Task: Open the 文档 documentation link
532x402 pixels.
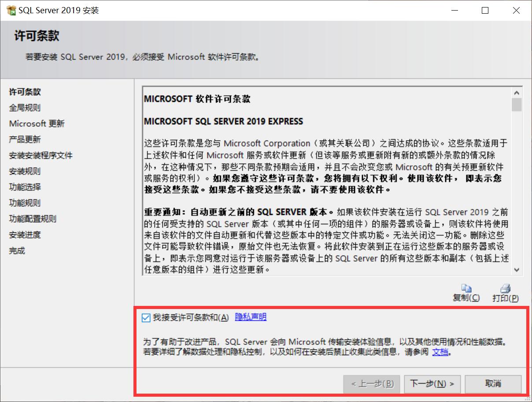Action: [440, 352]
